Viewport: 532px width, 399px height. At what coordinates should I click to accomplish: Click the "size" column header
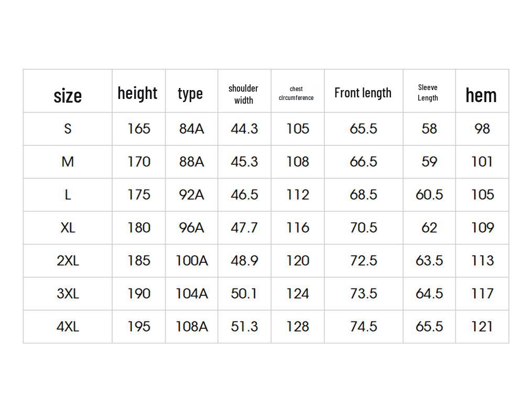68,95
